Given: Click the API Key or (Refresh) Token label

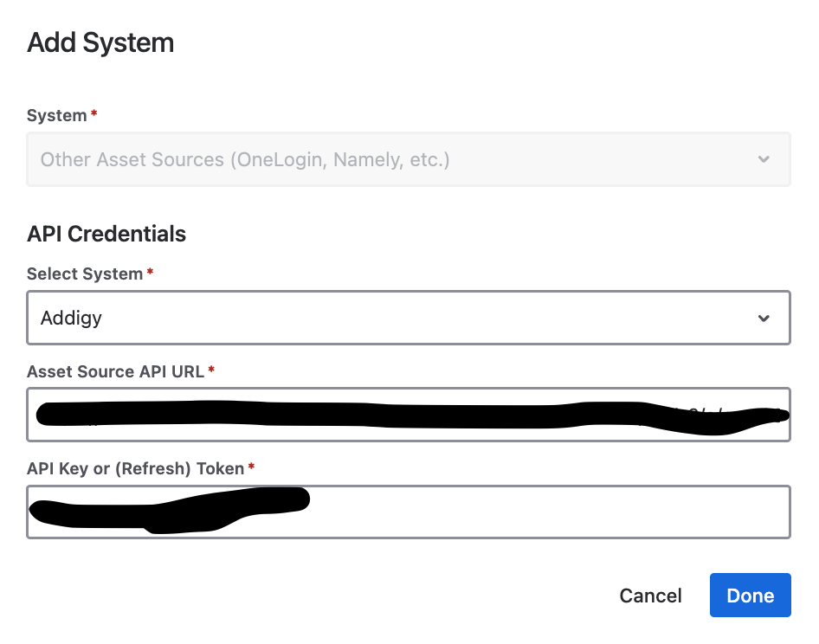Looking at the screenshot, I should (x=135, y=468).
